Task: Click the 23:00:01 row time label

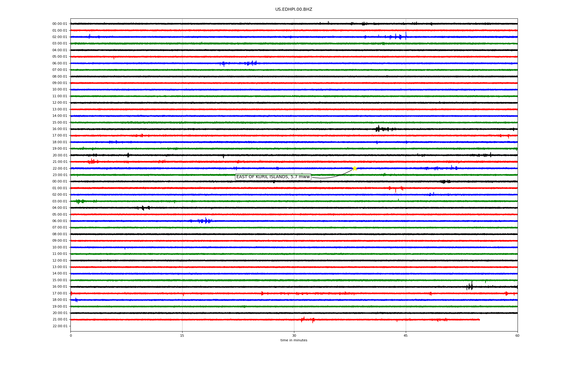Action: (60, 175)
